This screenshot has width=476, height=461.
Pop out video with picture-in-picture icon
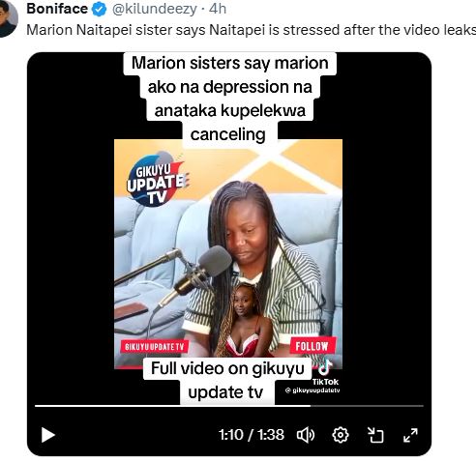click(375, 435)
